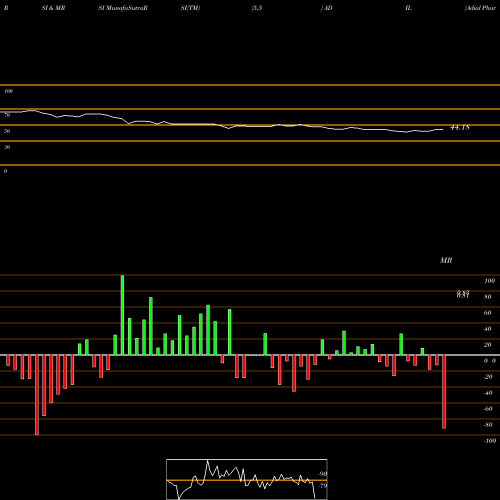The height and width of the screenshot is (500, 500).
Task: Click the 70 level label on RSI axis
Action: click(7, 115)
